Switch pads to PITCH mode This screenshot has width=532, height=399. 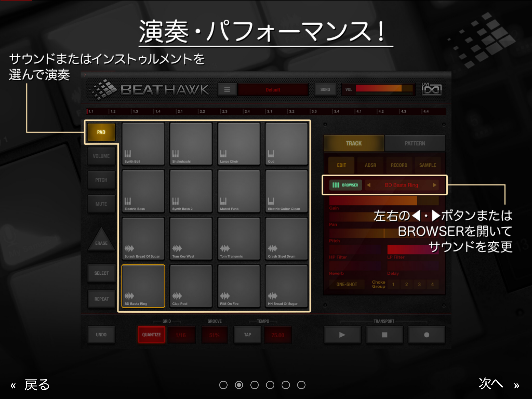point(101,180)
